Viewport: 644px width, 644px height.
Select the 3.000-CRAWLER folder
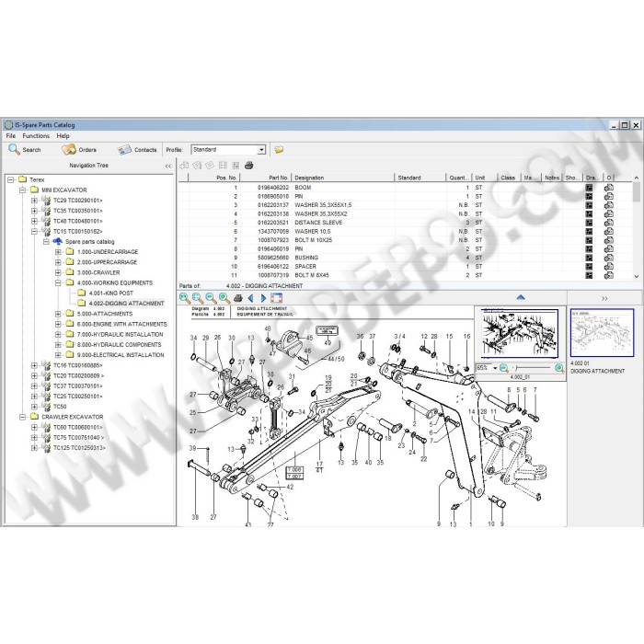(x=98, y=272)
